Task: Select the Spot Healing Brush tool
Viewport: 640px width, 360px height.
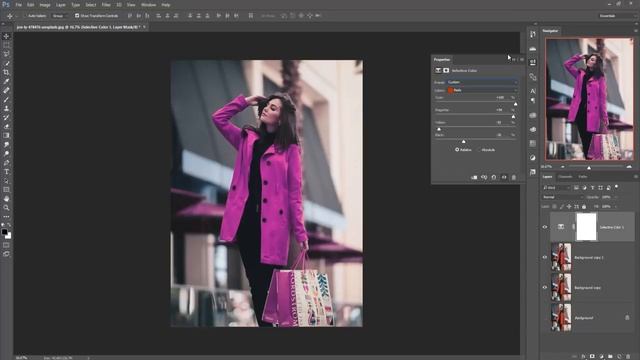Action: click(x=6, y=90)
